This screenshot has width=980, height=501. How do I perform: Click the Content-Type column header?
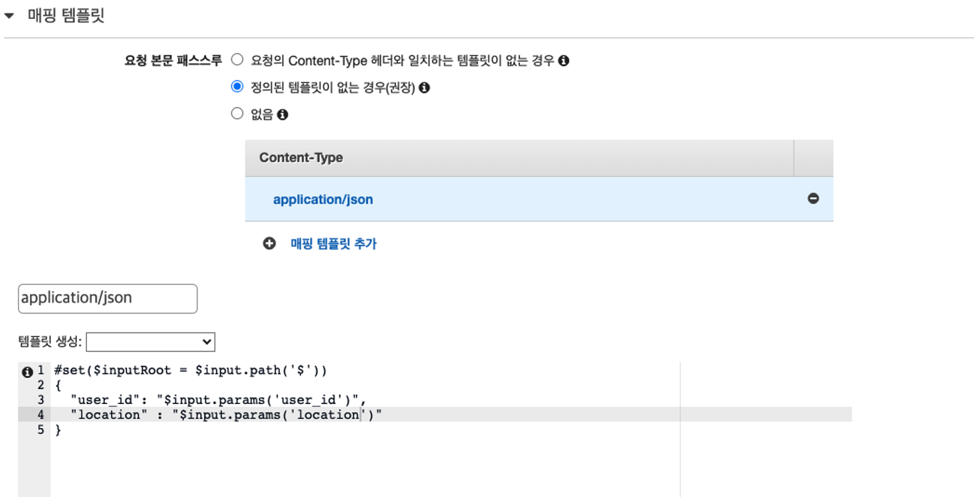[519, 158]
